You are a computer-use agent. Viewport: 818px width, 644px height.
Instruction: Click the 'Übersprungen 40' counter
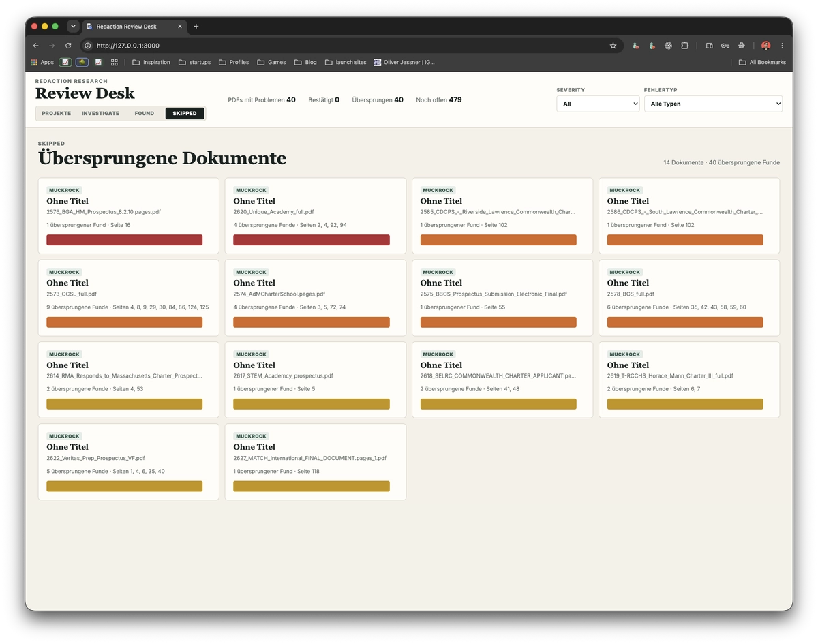click(378, 100)
